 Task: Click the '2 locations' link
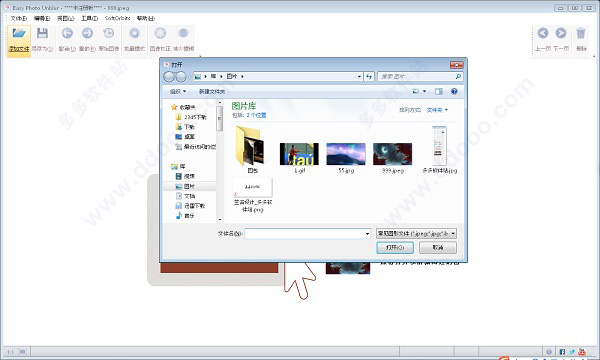256,115
